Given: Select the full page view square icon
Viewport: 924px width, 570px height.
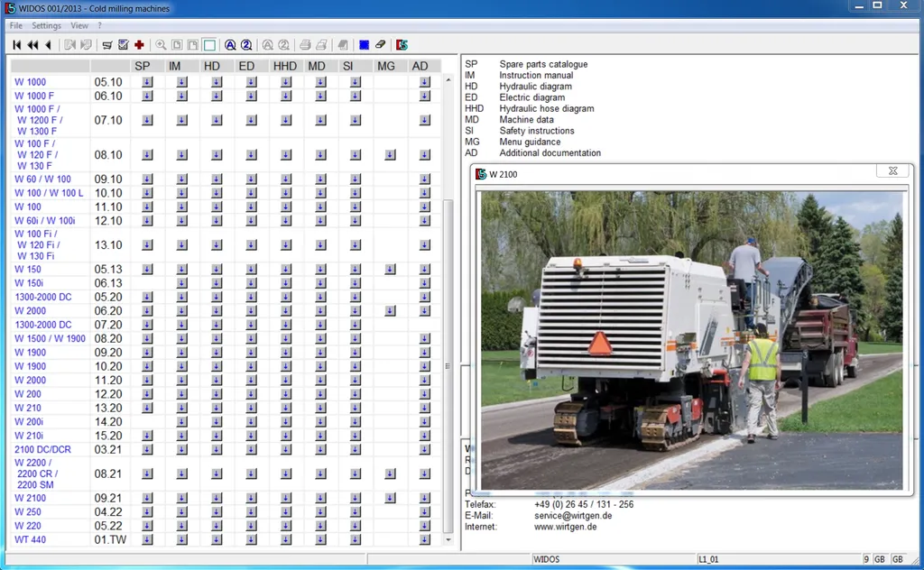Looking at the screenshot, I should point(209,45).
